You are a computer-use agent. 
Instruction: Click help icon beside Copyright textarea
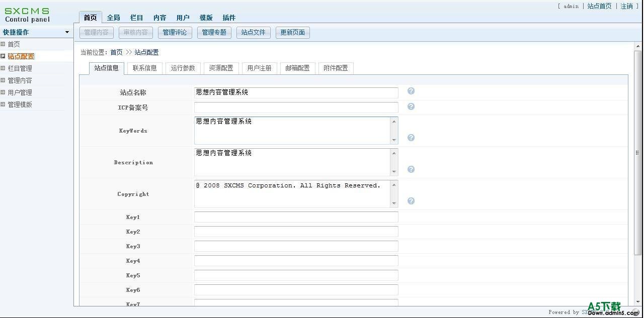click(x=411, y=201)
